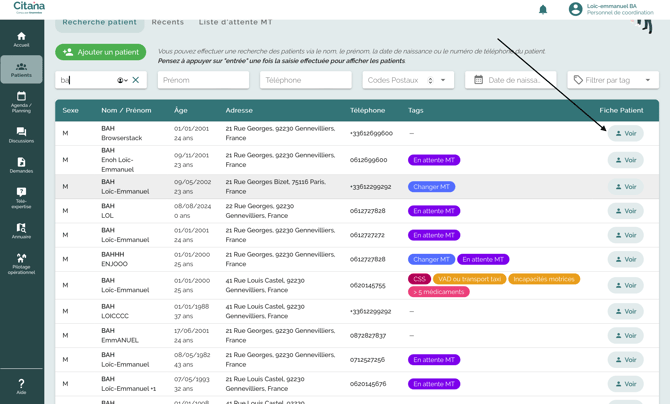This screenshot has height=404, width=670.
Task: Click the Adresse column header
Action: coord(239,110)
